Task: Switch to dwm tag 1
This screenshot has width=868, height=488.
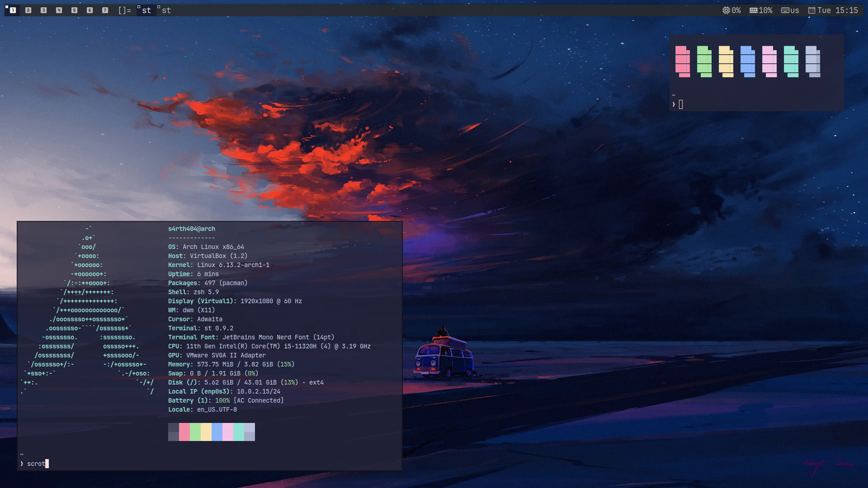Action: (13, 10)
